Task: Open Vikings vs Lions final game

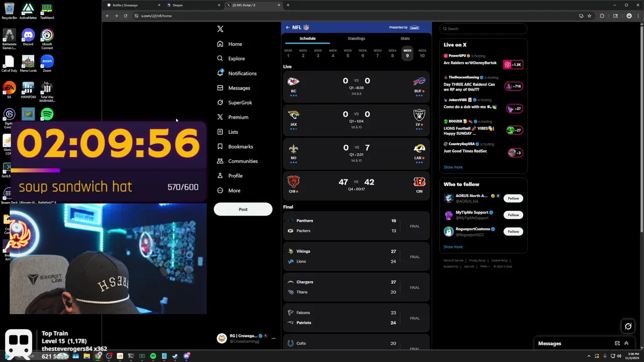Action: [x=356, y=256]
